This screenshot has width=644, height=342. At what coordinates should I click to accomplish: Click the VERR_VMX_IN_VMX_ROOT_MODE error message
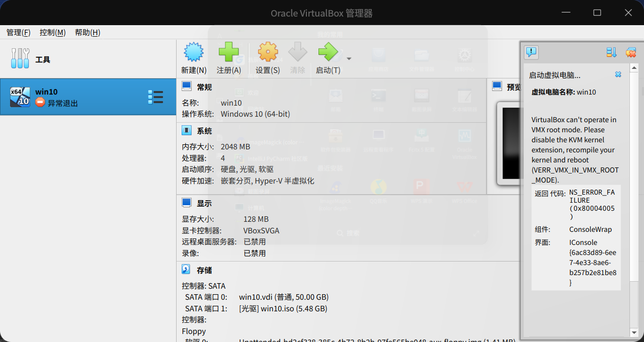coord(575,150)
